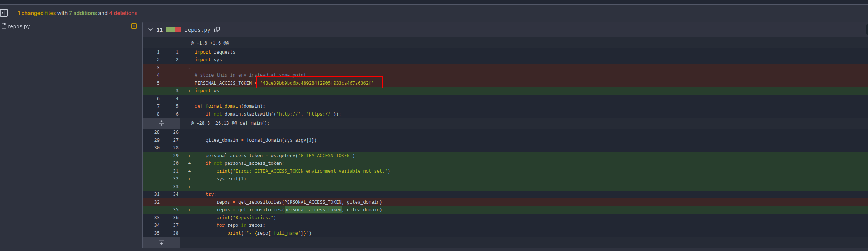Click the "11" changed lines count
This screenshot has width=868, height=251.
pos(160,30)
